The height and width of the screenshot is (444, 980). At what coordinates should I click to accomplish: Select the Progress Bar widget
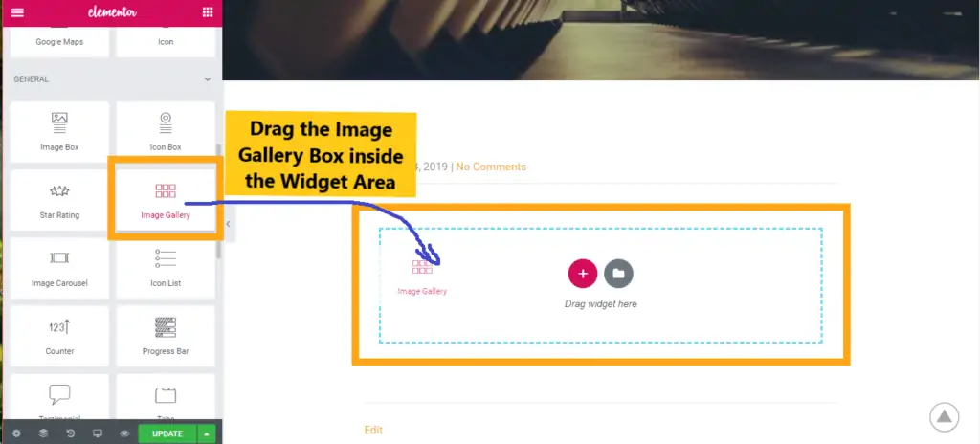(x=166, y=336)
